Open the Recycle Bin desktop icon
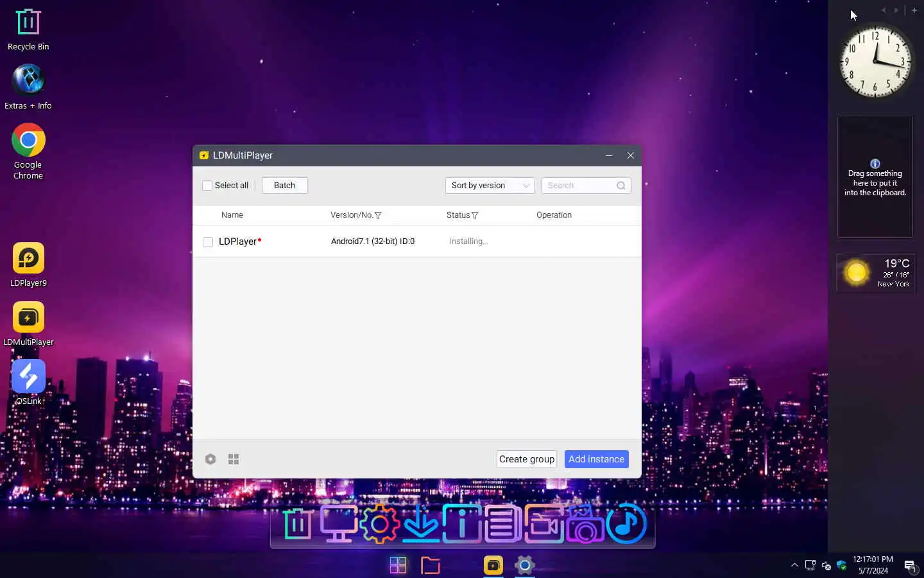 pos(28,30)
